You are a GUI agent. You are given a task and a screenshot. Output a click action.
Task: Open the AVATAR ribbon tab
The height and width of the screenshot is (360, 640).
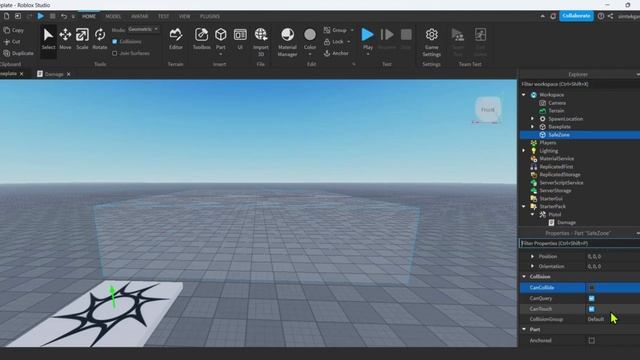[x=140, y=16]
